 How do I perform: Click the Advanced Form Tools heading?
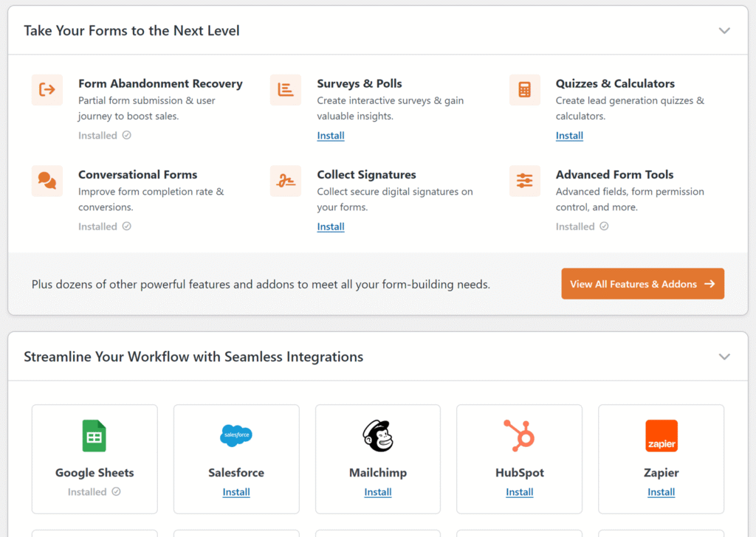pos(615,174)
